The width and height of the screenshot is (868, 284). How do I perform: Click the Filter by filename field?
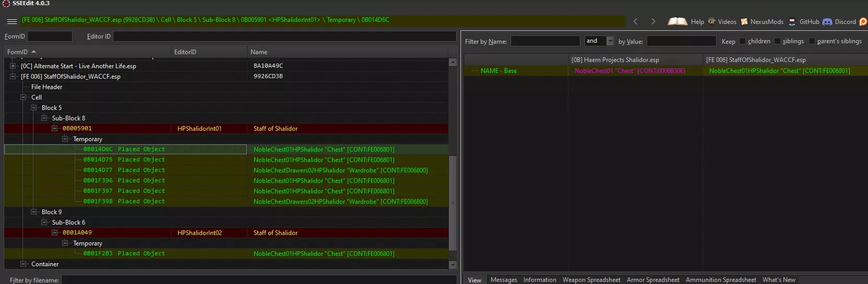pyautogui.click(x=259, y=280)
